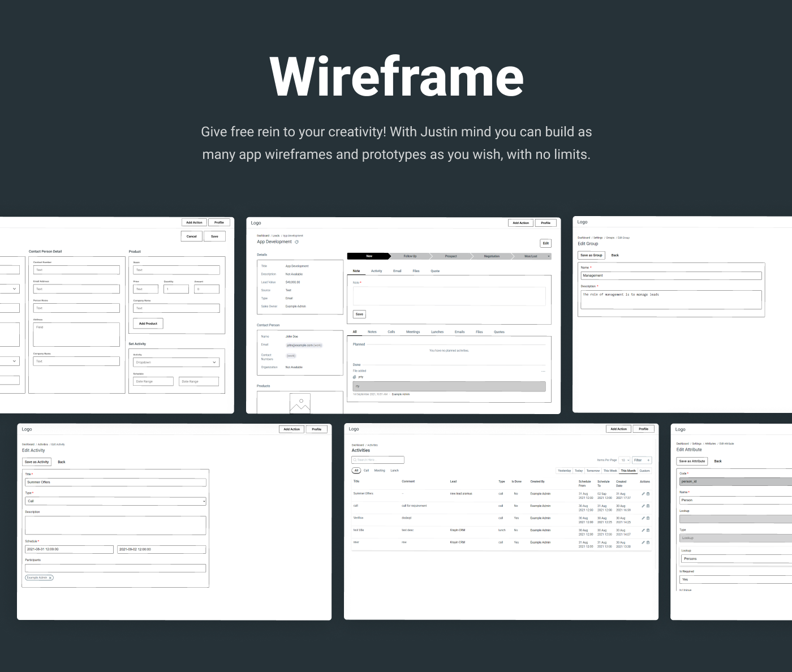The image size is (792, 672).
Task: Switch the date range to This Week
Action: pyautogui.click(x=610, y=471)
